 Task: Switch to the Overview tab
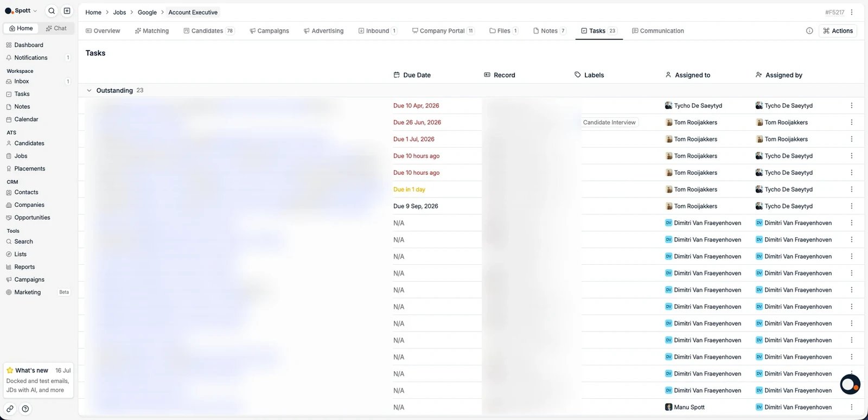[x=103, y=31]
